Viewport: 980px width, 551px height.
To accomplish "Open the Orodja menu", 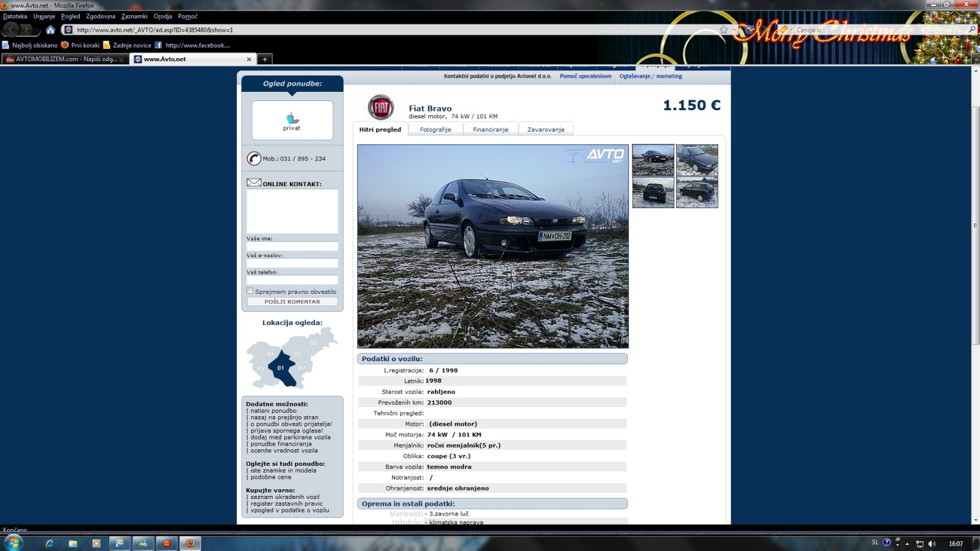I will [162, 17].
